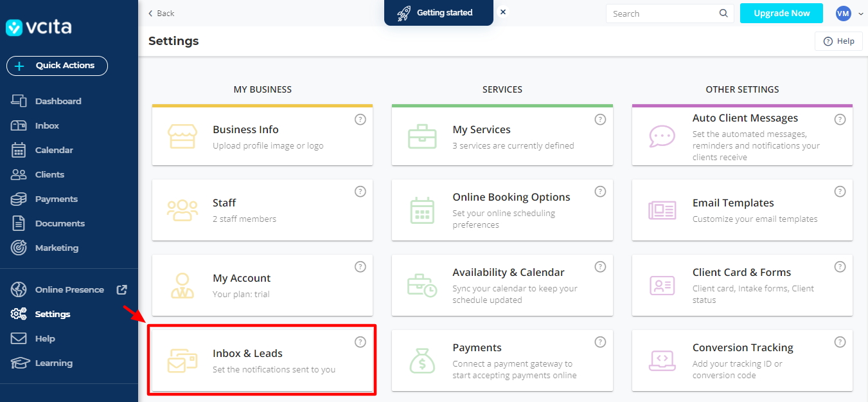
Task: Click the Settings gears icon in sidebar
Action: (x=19, y=314)
